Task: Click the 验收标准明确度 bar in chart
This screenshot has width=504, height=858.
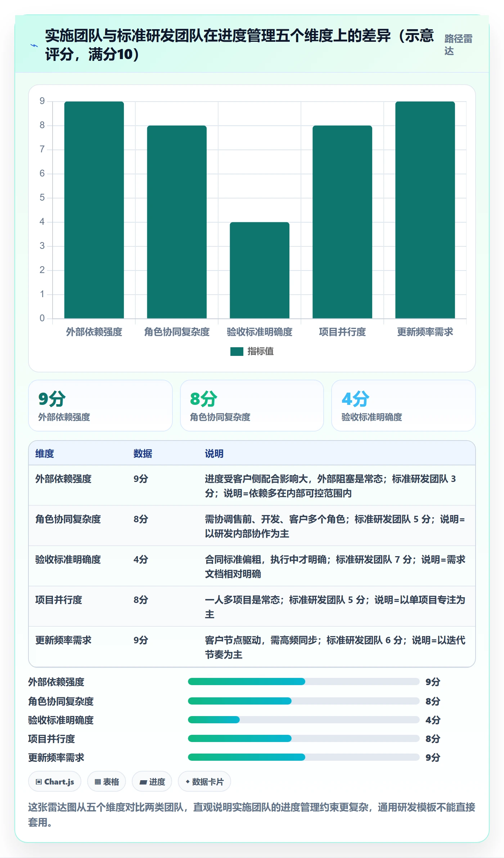Action: [x=260, y=270]
